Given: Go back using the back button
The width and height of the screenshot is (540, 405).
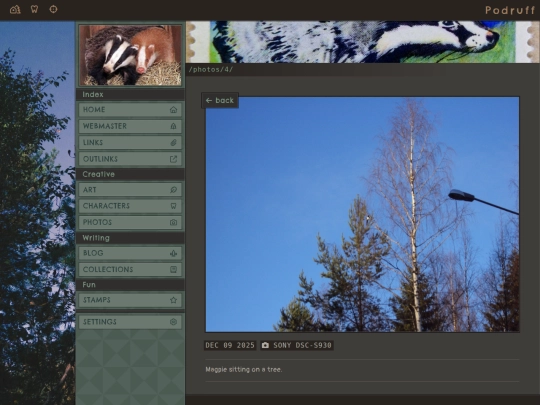Looking at the screenshot, I should (x=220, y=100).
